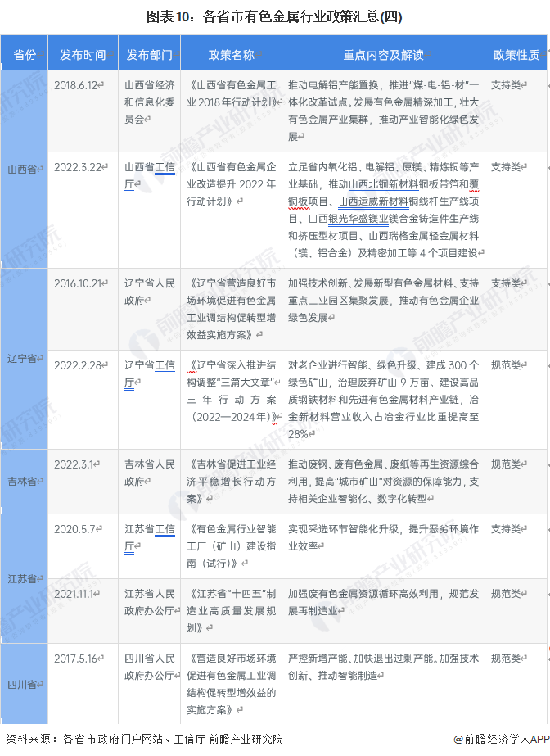Select the date 2020.5.7
This screenshot has width=550, height=756.
tap(74, 529)
